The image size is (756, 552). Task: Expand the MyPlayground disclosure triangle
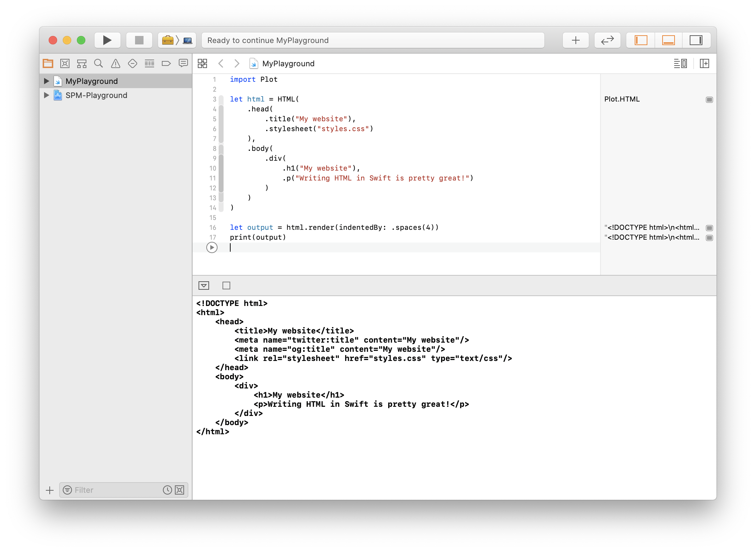point(46,81)
